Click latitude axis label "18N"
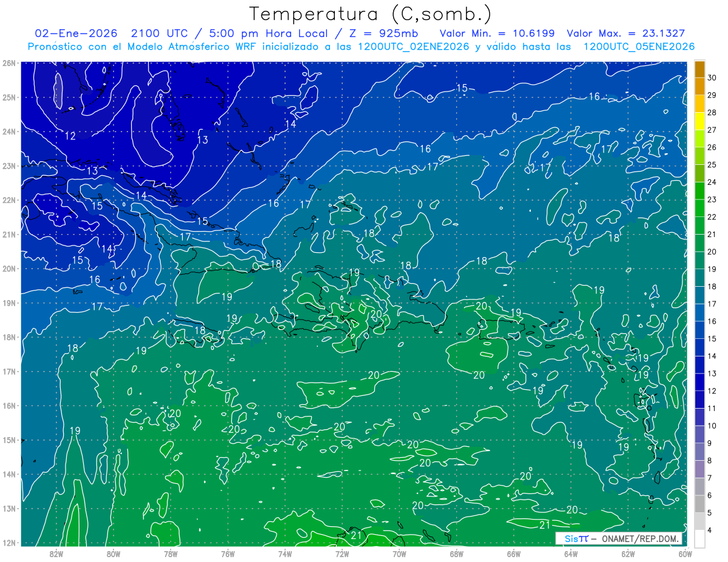This screenshot has width=728, height=562. tap(8, 337)
